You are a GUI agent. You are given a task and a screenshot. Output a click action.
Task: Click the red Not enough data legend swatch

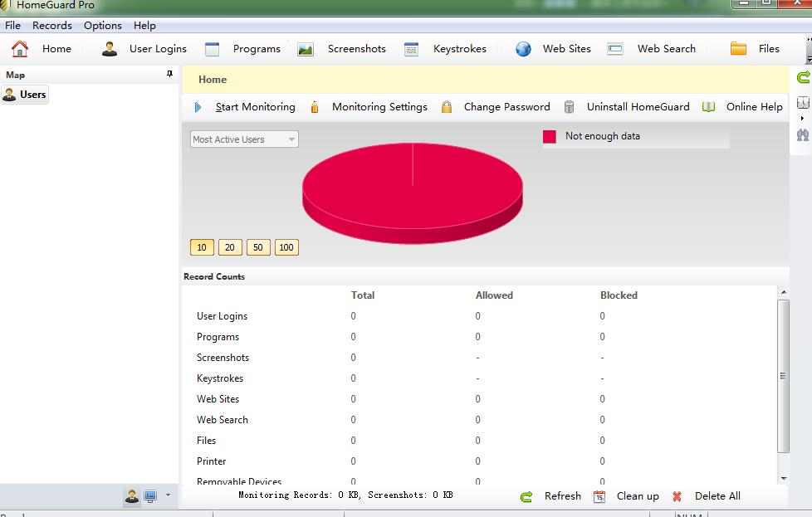[550, 137]
